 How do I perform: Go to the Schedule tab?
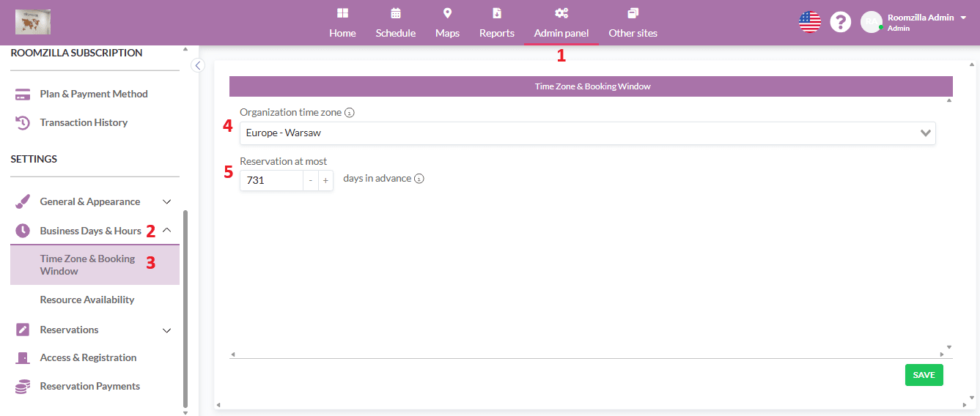tap(395, 23)
